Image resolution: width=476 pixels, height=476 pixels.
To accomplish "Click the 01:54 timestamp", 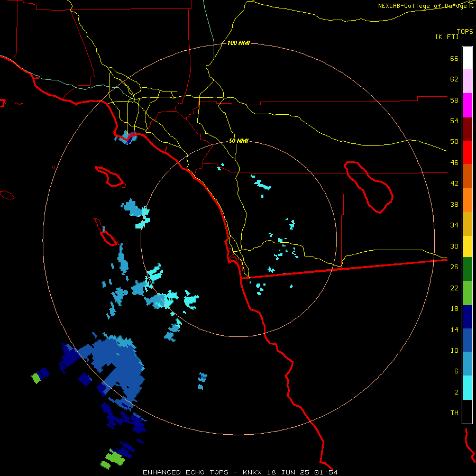I will point(326,472).
